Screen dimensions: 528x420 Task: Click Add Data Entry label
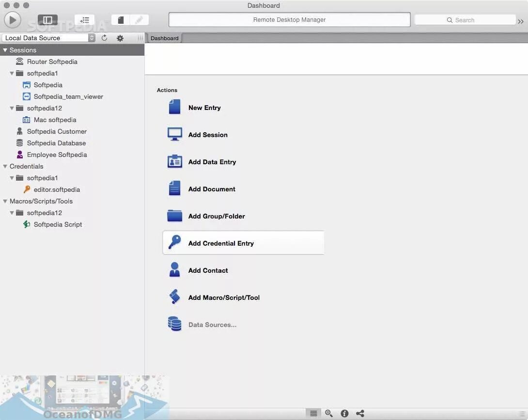coord(212,162)
